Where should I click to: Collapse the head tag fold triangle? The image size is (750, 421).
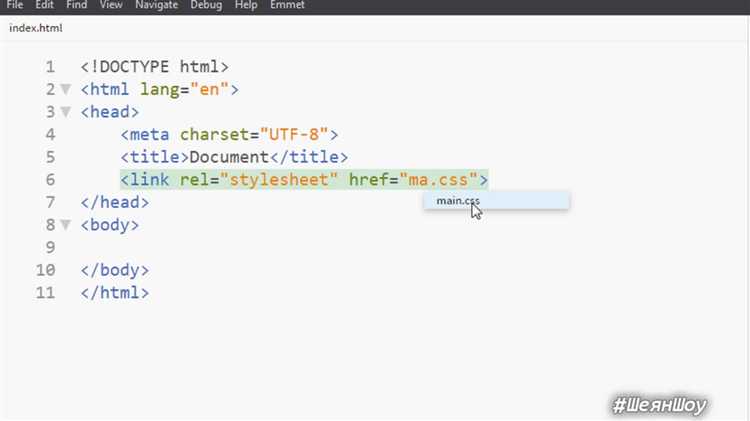click(66, 112)
